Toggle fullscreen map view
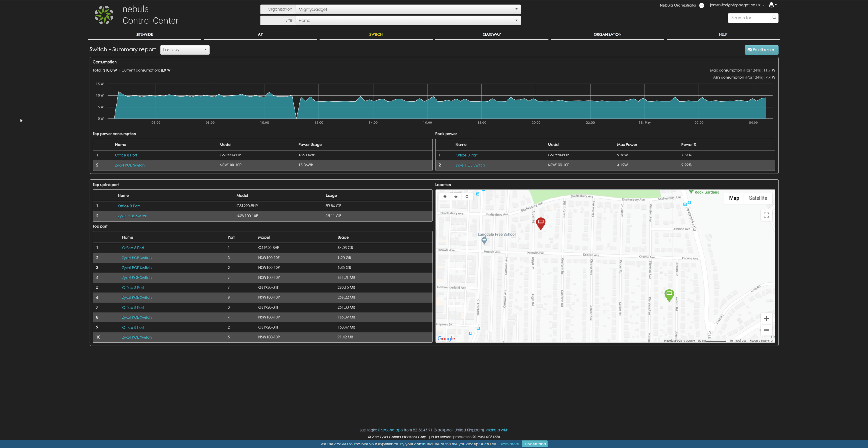This screenshot has height=448, width=868. click(766, 215)
